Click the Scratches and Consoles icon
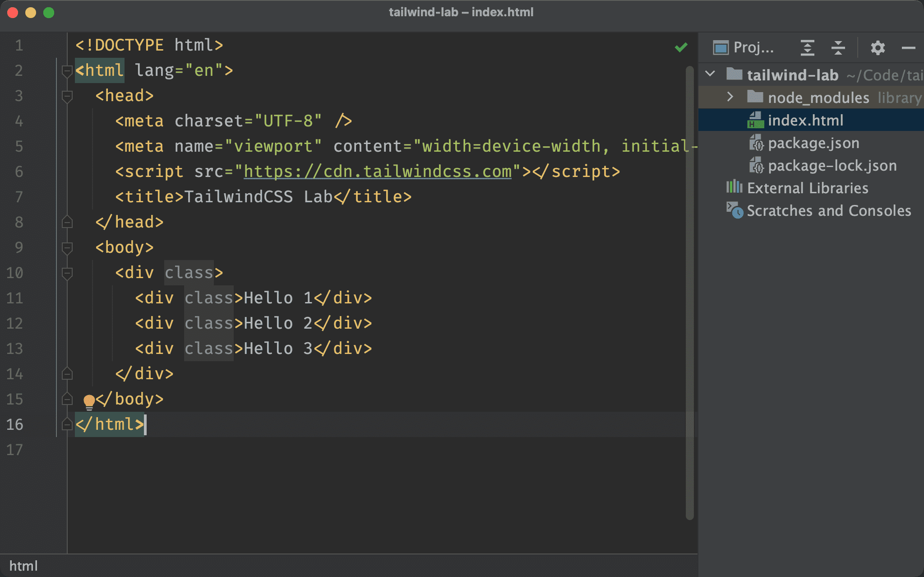924x577 pixels. click(x=735, y=210)
